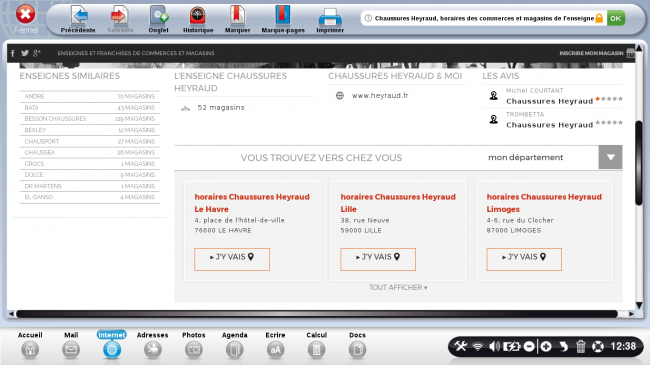Click the URL address bar field

pos(483,18)
